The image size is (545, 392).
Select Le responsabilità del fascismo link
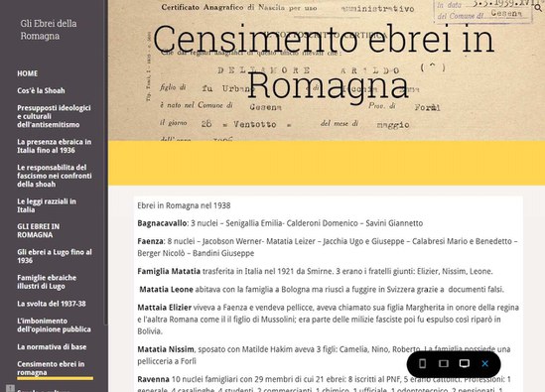point(55,176)
